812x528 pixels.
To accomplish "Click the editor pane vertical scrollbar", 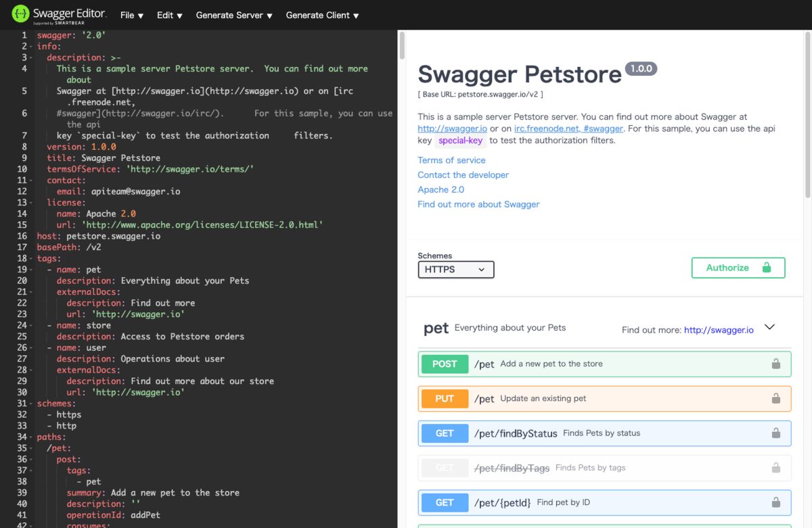I will 402,46.
